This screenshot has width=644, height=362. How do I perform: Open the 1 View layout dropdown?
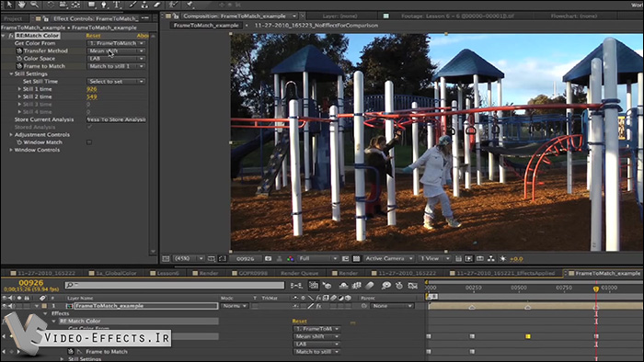(434, 259)
